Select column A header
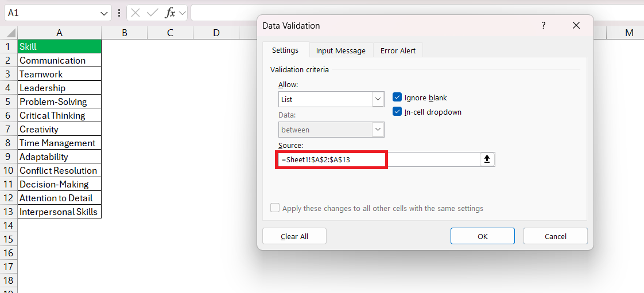 click(60, 33)
